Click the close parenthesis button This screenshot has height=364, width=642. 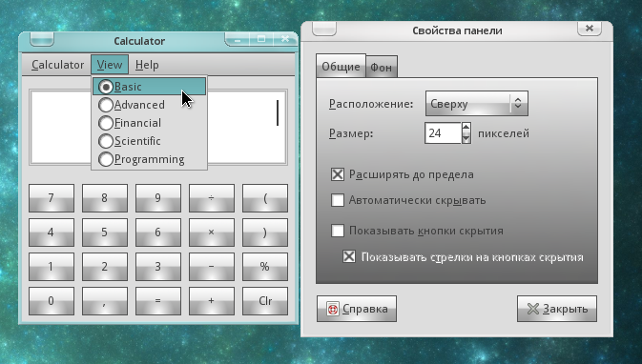pos(265,233)
